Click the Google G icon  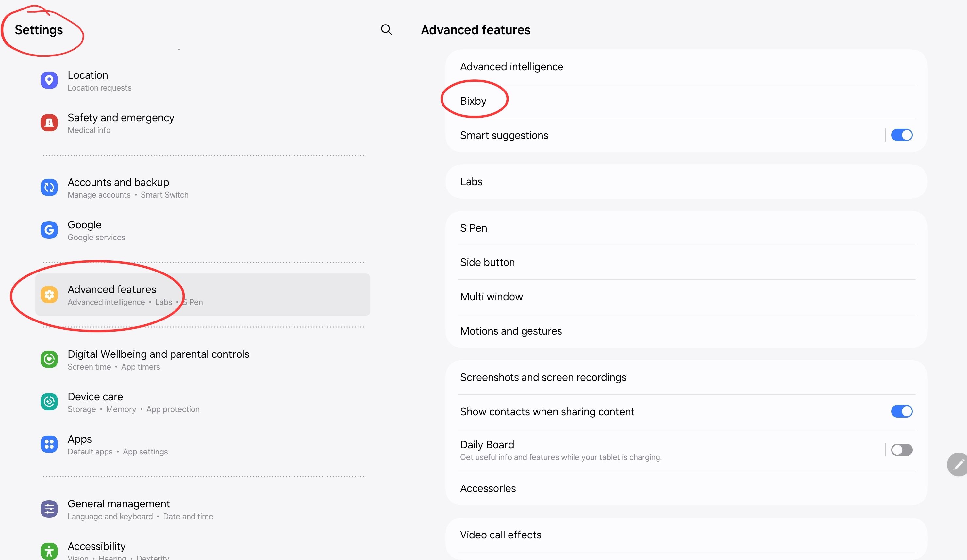[49, 230]
